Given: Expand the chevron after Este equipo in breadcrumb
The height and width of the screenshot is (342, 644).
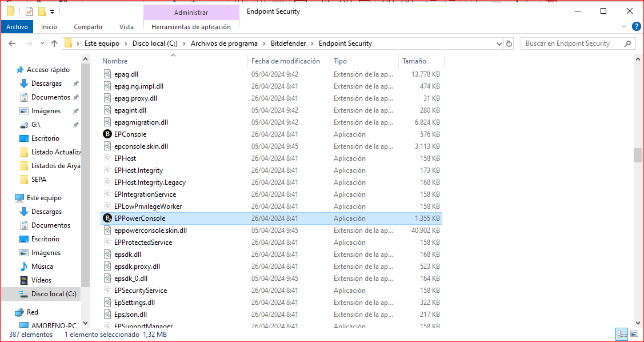Looking at the screenshot, I should [126, 43].
